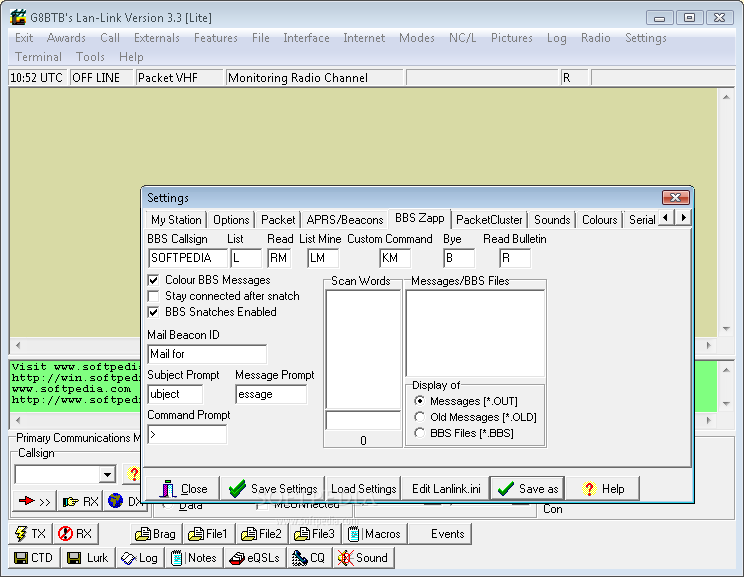Switch to the Packet tab
744x577 pixels.
[x=278, y=220]
